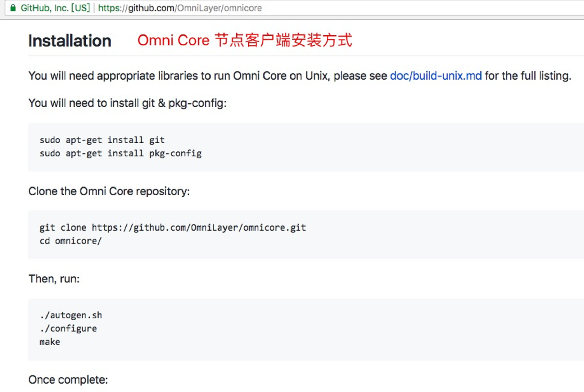Click the Installation heading
584x392 pixels.
pos(70,41)
